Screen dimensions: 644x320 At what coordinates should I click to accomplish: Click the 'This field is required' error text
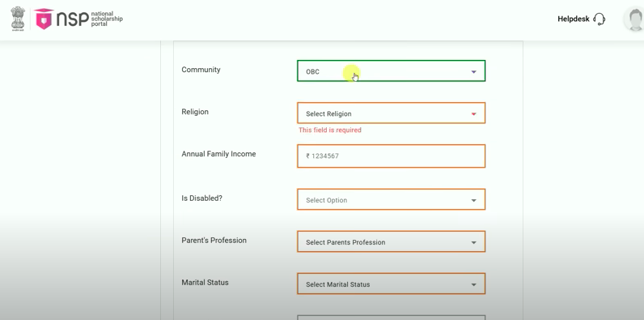(x=330, y=130)
